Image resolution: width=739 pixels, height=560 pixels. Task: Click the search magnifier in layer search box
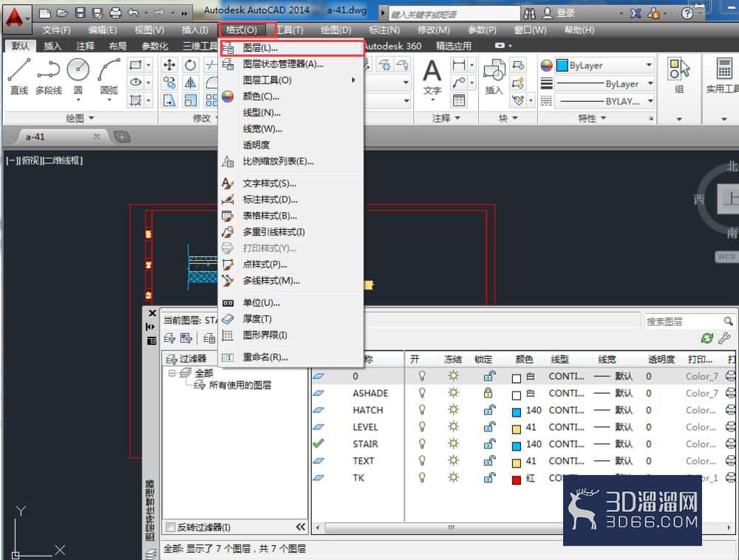[728, 321]
